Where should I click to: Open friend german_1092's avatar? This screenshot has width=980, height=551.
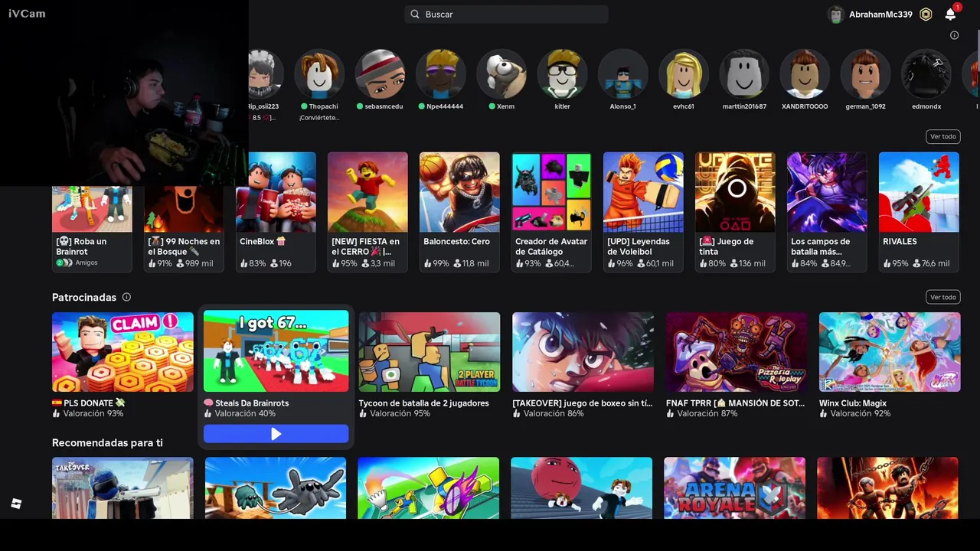tap(865, 74)
